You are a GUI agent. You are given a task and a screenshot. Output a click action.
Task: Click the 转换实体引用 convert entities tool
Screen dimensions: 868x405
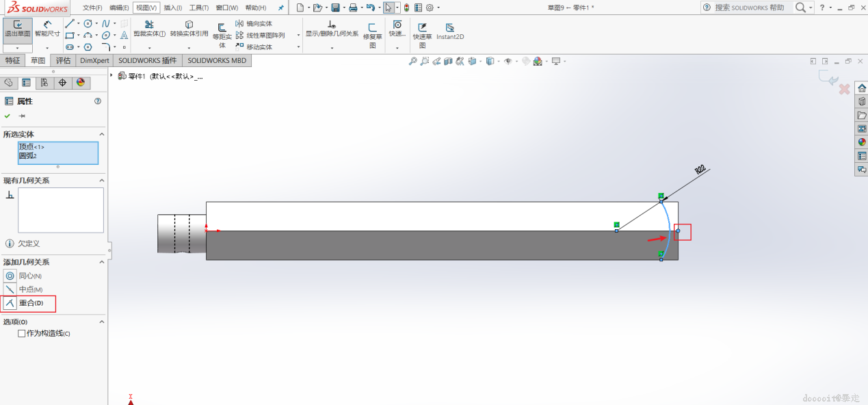coord(189,29)
